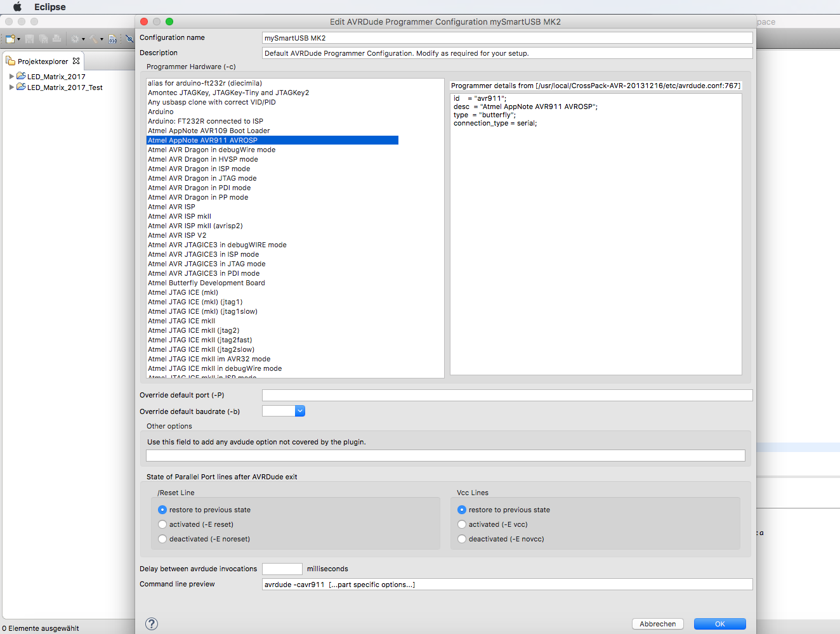Open the build configuration dropdown arrow
Image resolution: width=840 pixels, height=634 pixels.
click(83, 39)
